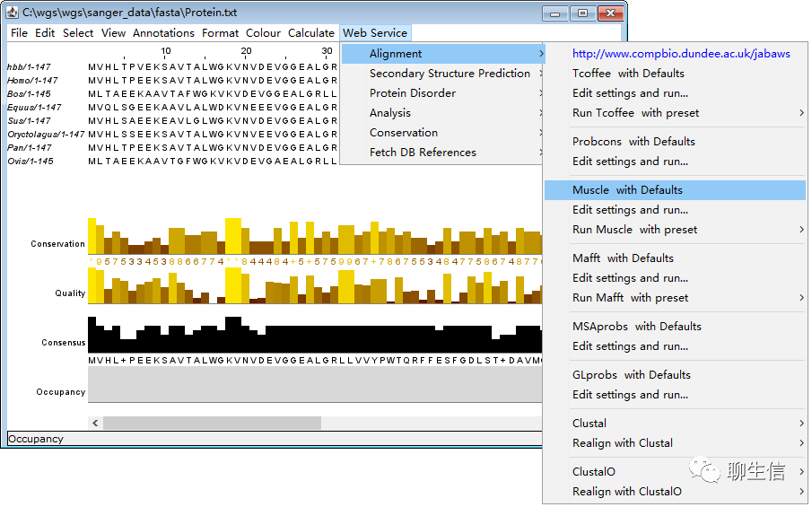The height and width of the screenshot is (507, 812).
Task: Expand Realign with Clustal submenu
Action: [676, 442]
